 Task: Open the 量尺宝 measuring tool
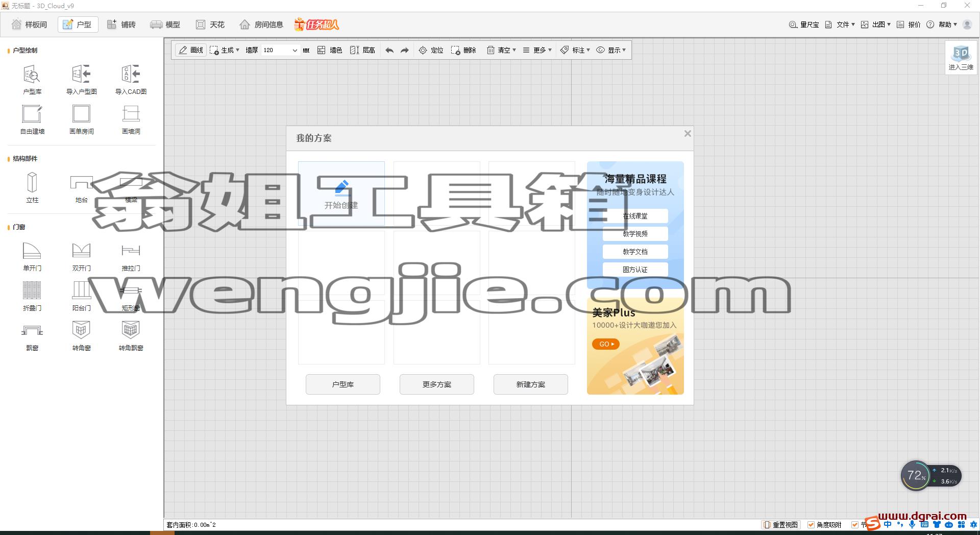pyautogui.click(x=804, y=25)
